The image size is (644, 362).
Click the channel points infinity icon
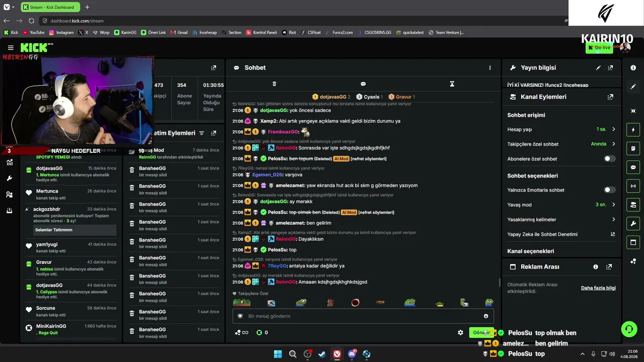[242, 332]
